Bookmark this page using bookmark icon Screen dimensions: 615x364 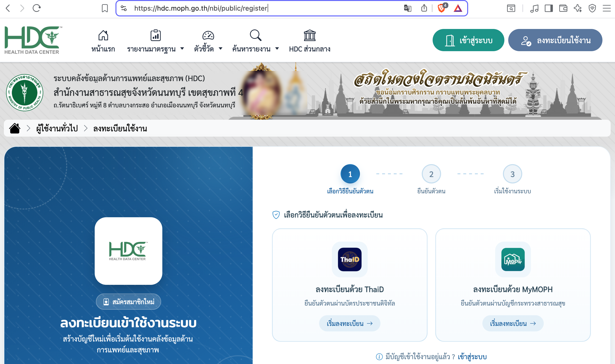(x=105, y=8)
